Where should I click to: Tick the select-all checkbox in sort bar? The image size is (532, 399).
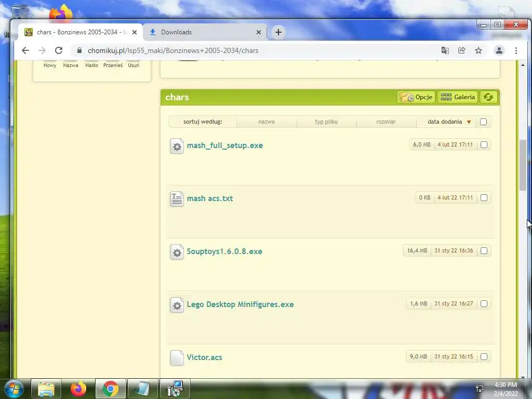(x=484, y=122)
